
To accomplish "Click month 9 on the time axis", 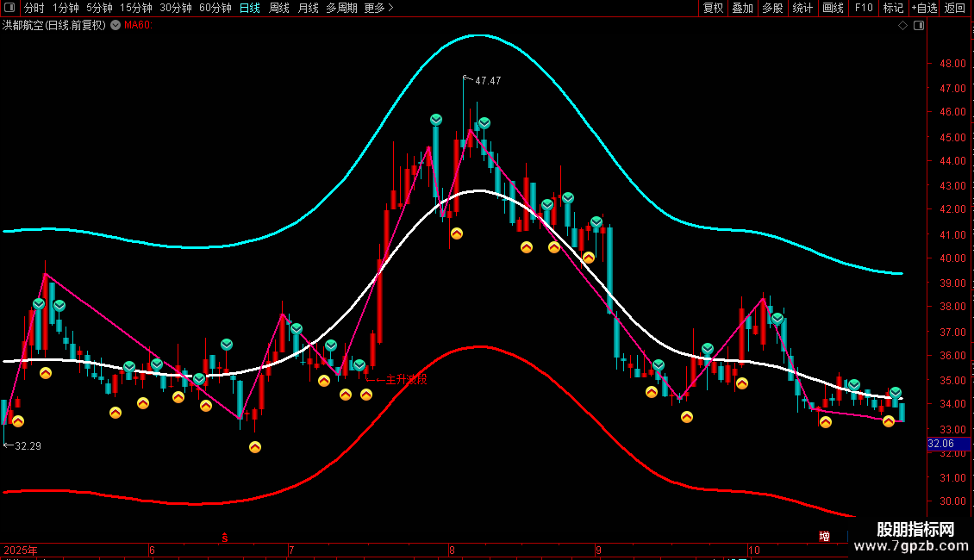I will click(598, 550).
